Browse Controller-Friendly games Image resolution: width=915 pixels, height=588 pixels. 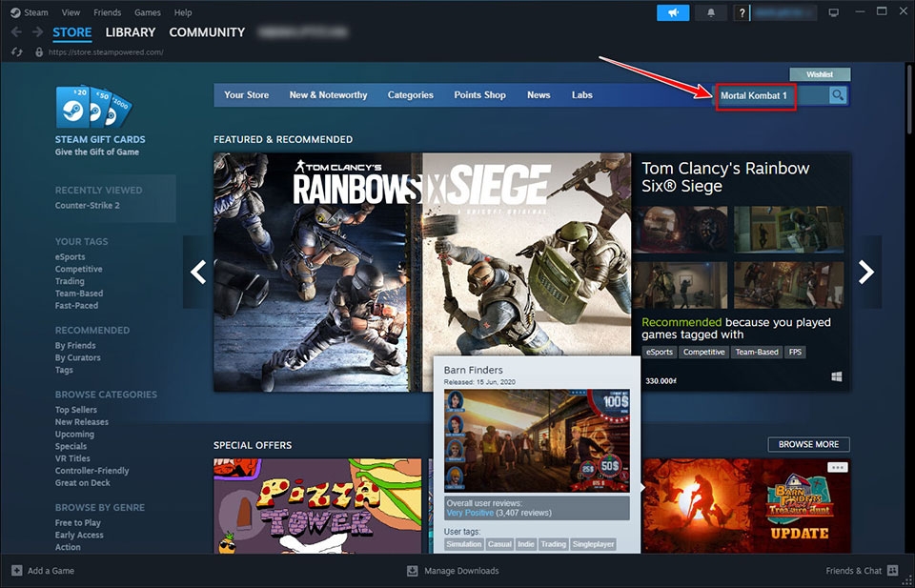(x=92, y=471)
